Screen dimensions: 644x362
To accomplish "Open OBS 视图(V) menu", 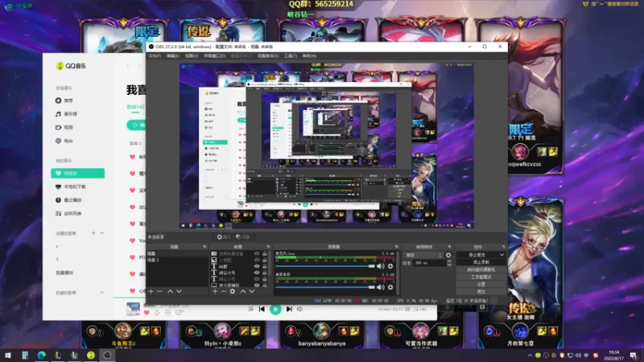I will tap(192, 56).
